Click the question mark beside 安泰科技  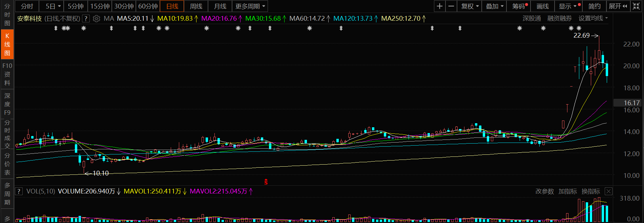pos(86,19)
